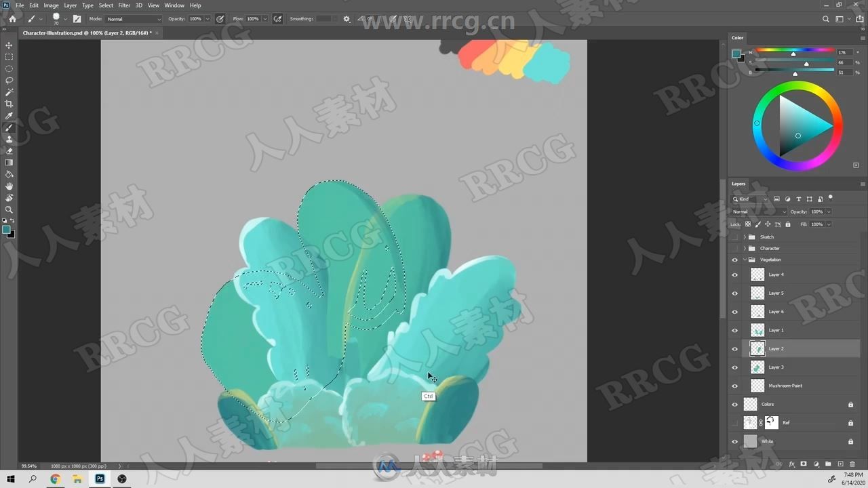This screenshot has height=488, width=868.
Task: Open the Edit menu
Action: (x=34, y=5)
